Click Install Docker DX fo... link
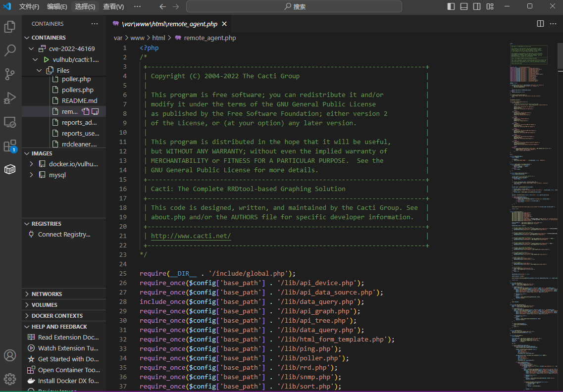 (64, 381)
